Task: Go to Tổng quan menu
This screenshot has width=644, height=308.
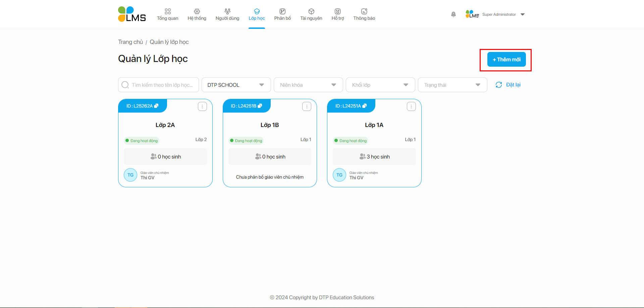Action: [x=167, y=14]
